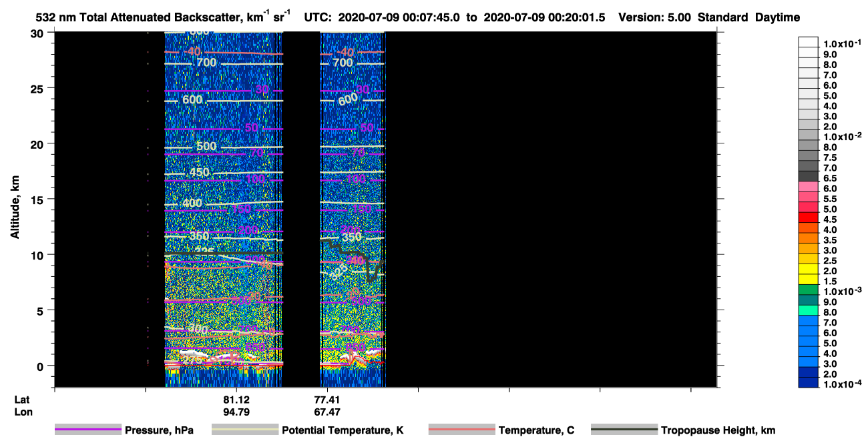Viewport: 868px width, 445px height.
Task: Click the word 'Standard' in the header
Action: tap(723, 18)
